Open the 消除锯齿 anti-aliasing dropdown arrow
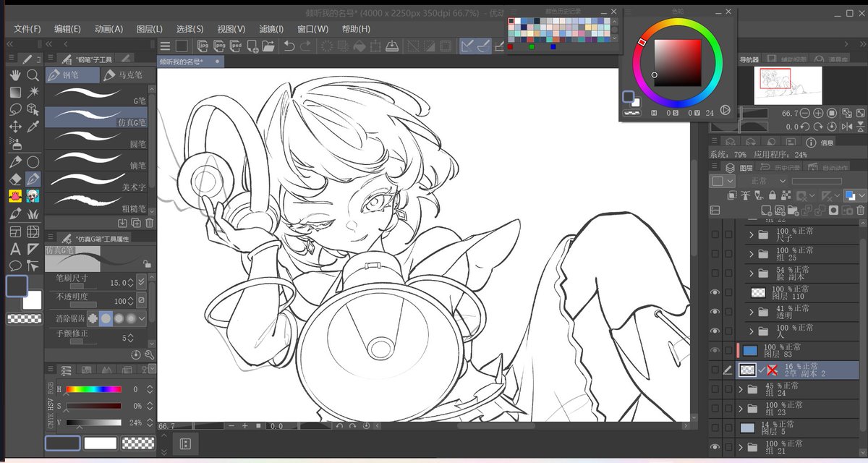 (x=142, y=318)
